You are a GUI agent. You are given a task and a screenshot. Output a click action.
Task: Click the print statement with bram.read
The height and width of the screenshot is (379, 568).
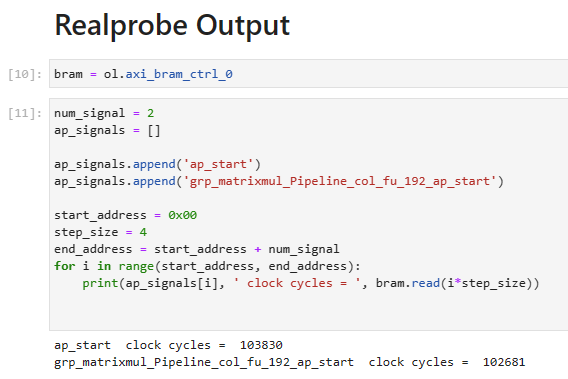click(x=311, y=283)
